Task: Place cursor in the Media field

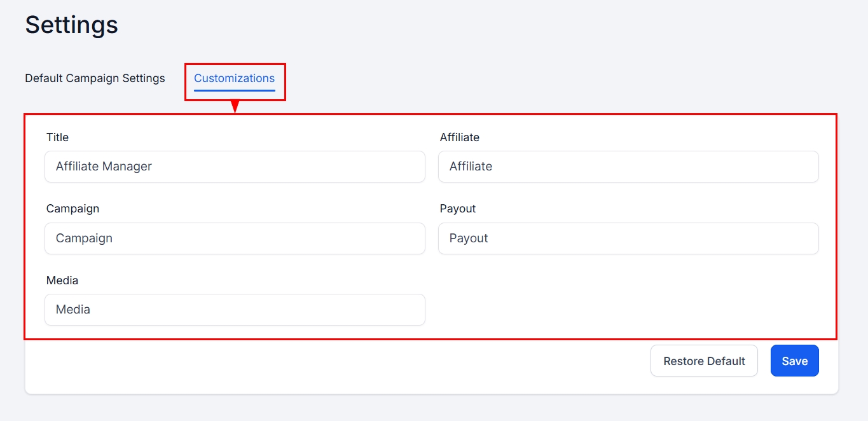Action: pyautogui.click(x=235, y=310)
